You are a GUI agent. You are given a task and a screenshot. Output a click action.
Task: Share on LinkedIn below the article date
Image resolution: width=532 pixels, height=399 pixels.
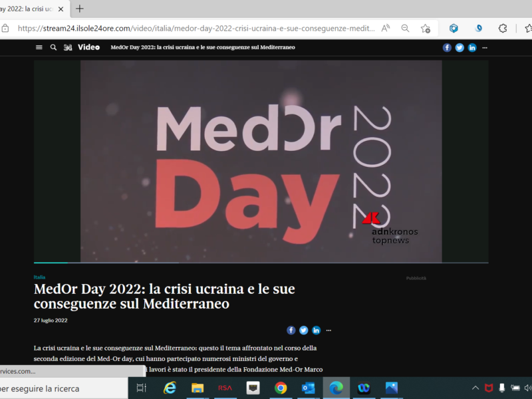click(316, 330)
